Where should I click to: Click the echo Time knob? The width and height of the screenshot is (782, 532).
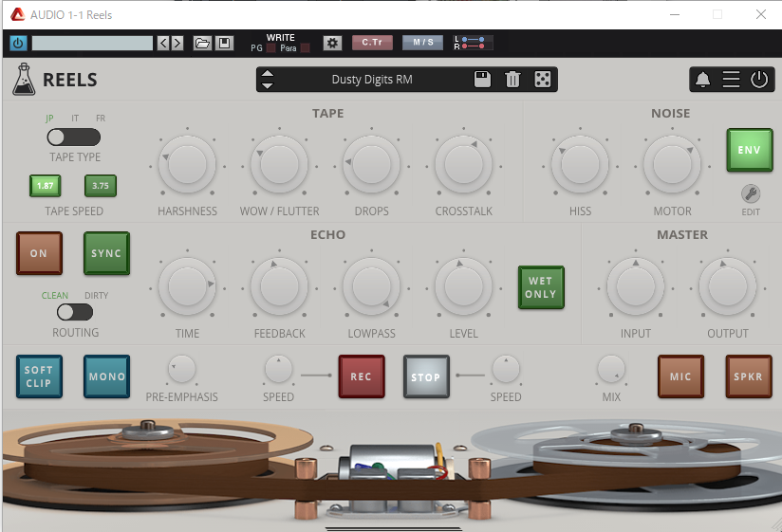[187, 286]
